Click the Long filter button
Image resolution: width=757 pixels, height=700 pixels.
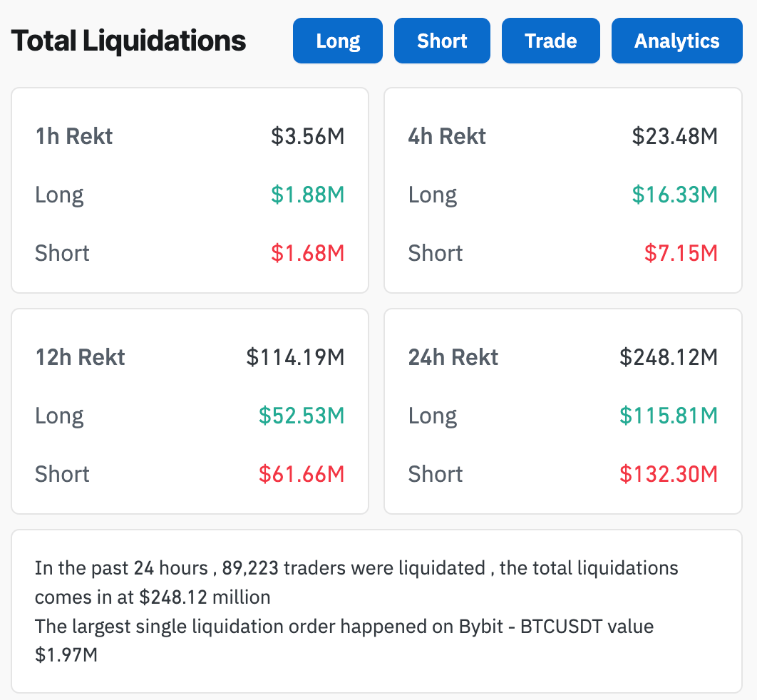coord(337,41)
